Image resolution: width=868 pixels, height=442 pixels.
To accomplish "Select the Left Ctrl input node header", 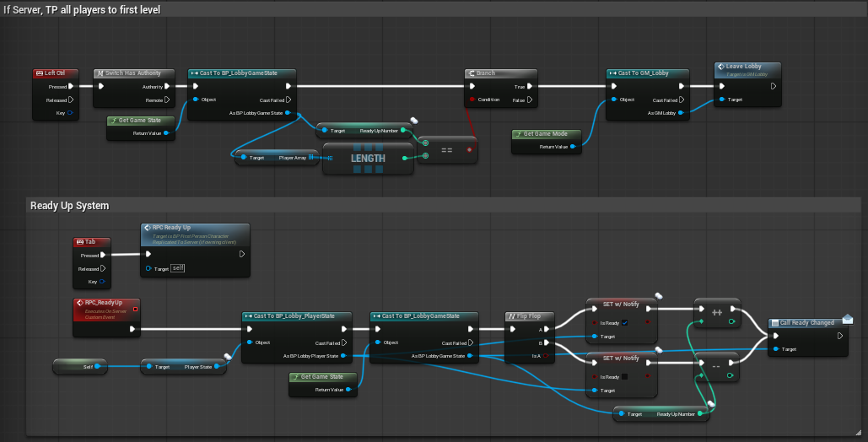I will point(56,73).
